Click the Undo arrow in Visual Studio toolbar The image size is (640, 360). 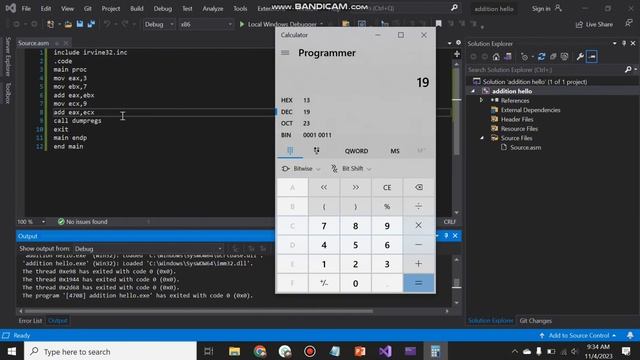pyautogui.click(x=107, y=24)
